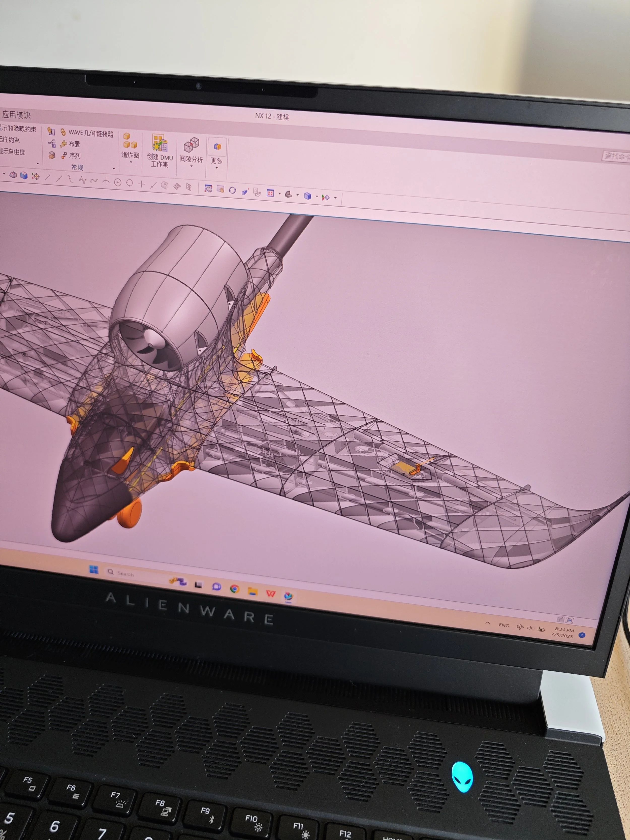Click the zoom-to-fit magnifier toolbar icon

(208, 188)
